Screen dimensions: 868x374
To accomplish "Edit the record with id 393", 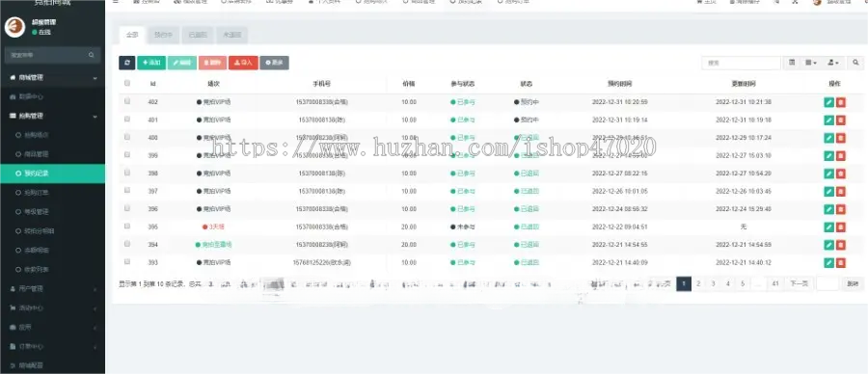I will (x=828, y=263).
